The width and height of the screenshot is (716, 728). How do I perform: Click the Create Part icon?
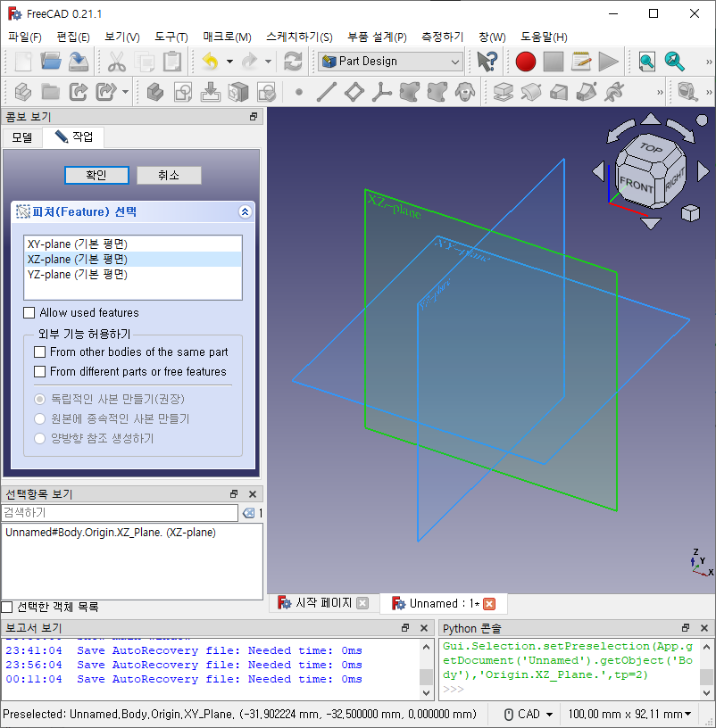(23, 92)
